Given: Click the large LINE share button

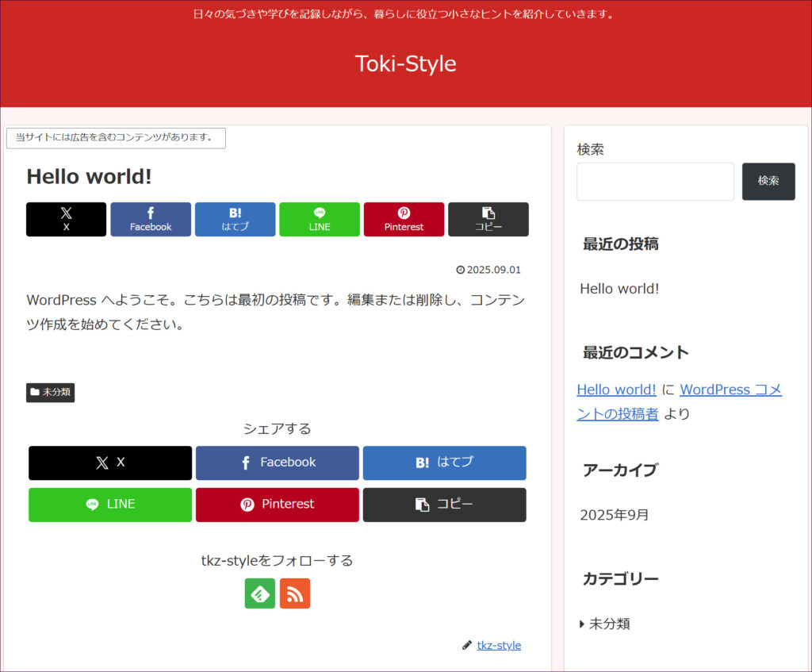Looking at the screenshot, I should pyautogui.click(x=110, y=505).
